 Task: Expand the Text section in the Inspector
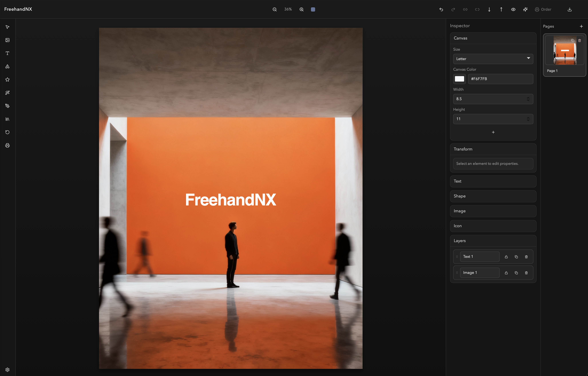[493, 181]
